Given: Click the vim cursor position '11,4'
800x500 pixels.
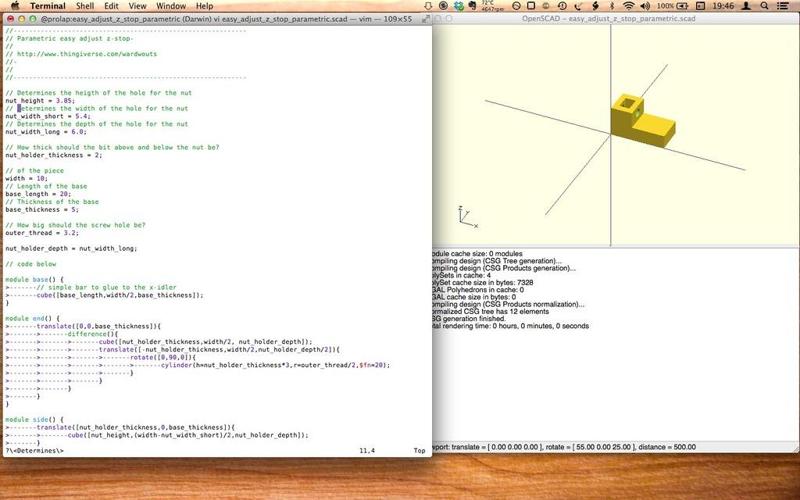Looking at the screenshot, I should (367, 451).
